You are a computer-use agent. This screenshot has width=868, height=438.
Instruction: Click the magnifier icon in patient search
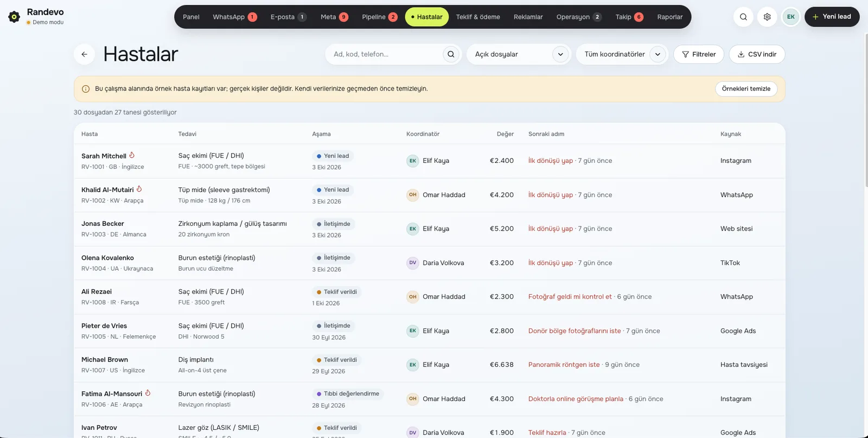coord(451,54)
